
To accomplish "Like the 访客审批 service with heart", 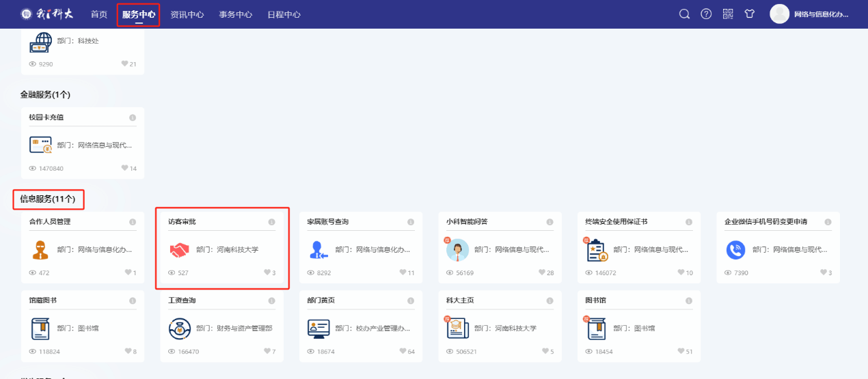I will click(x=267, y=273).
